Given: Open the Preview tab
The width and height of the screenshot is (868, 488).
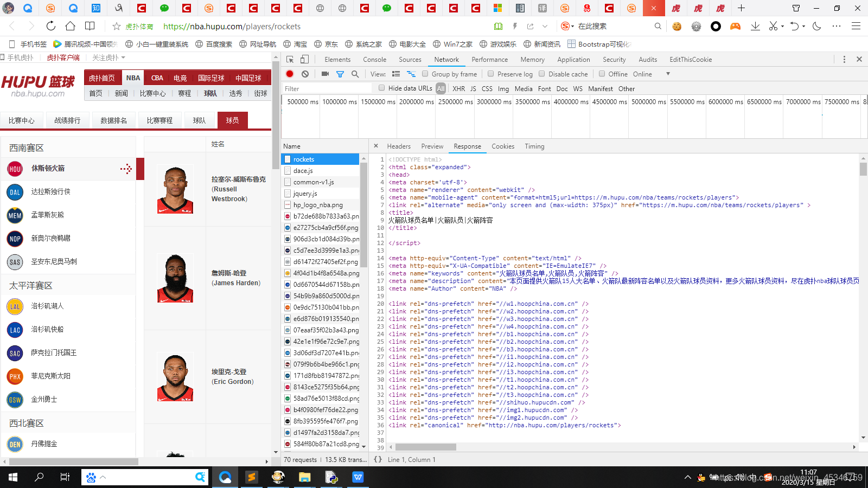Looking at the screenshot, I should point(432,146).
